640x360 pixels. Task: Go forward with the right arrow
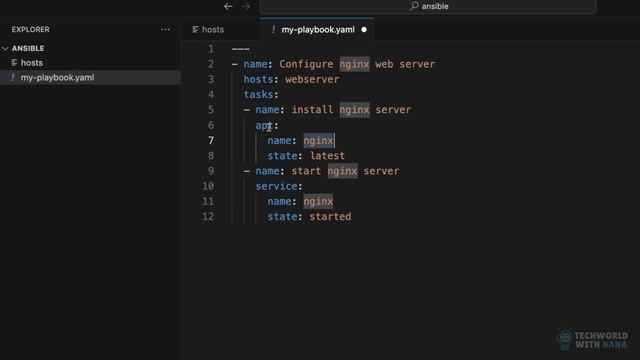(246, 6)
